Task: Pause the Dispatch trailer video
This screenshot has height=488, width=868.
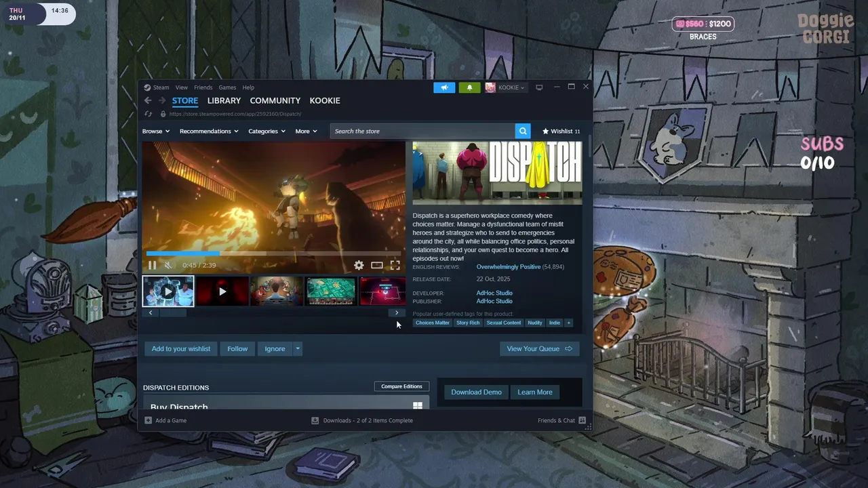Action: click(x=152, y=265)
